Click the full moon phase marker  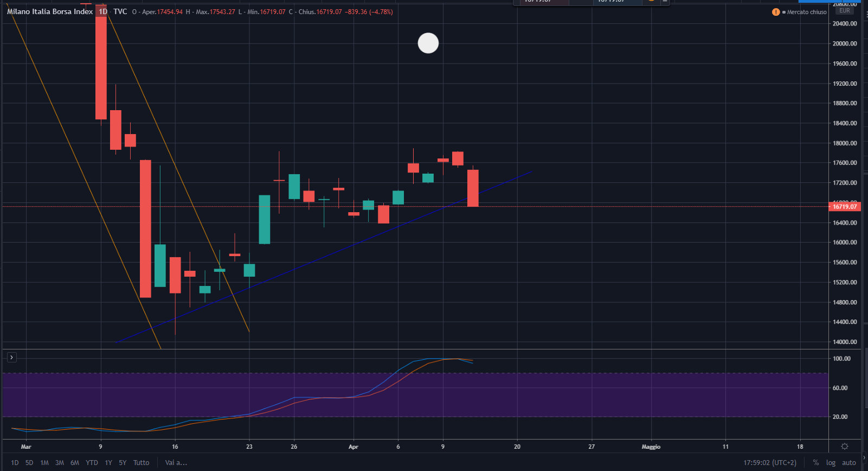(x=428, y=43)
